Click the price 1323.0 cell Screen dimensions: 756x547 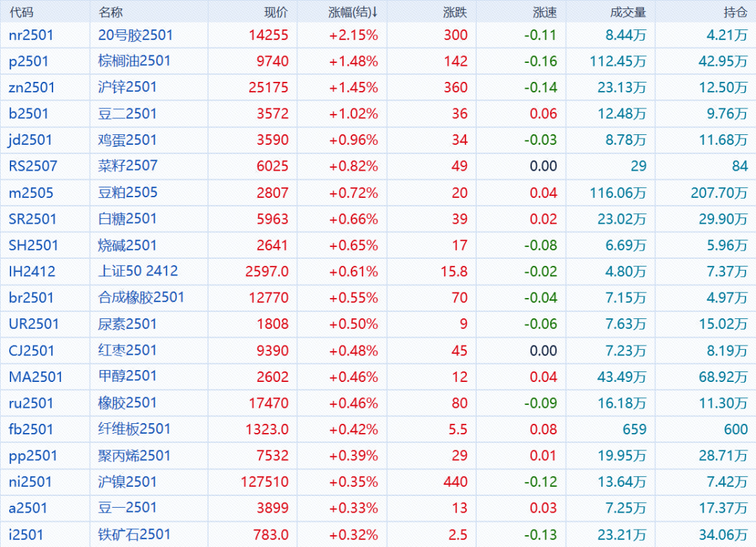[267, 429]
